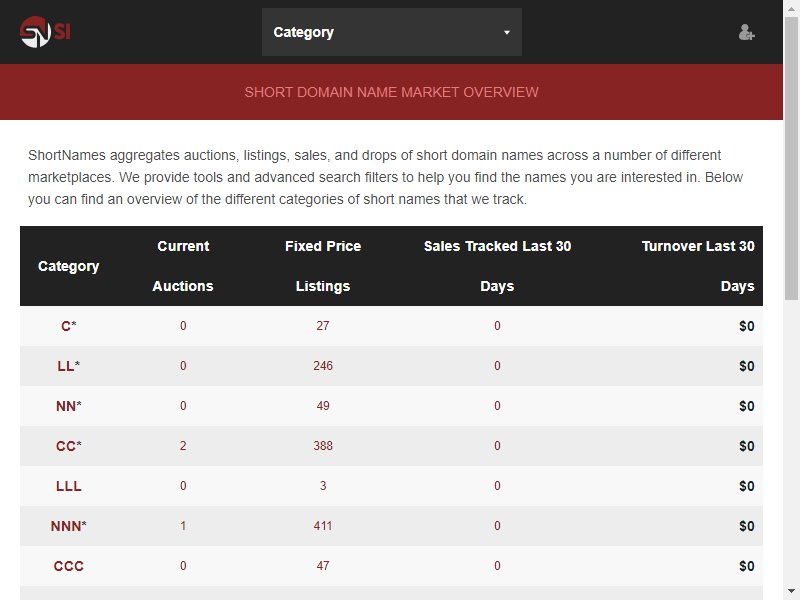Open the Category selector box
The image size is (800, 600).
pos(392,32)
